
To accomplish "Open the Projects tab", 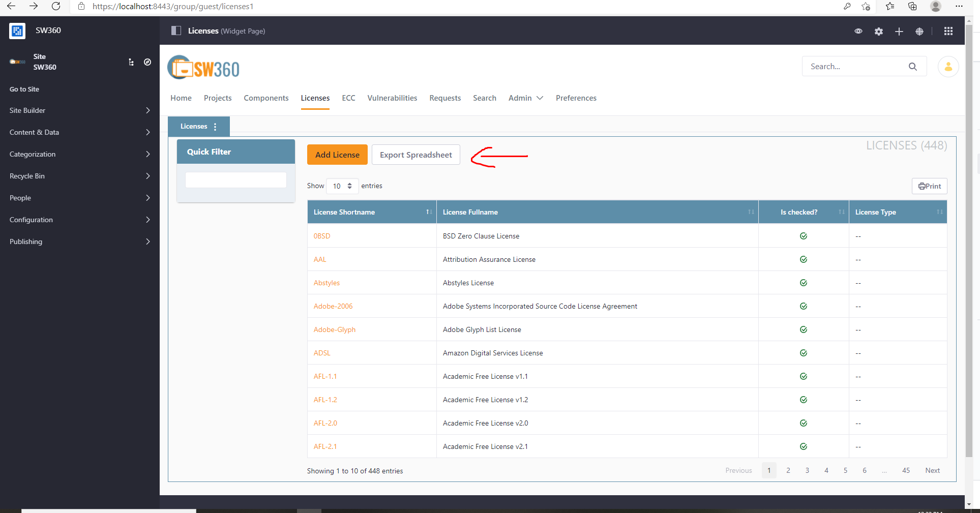I will pos(218,98).
